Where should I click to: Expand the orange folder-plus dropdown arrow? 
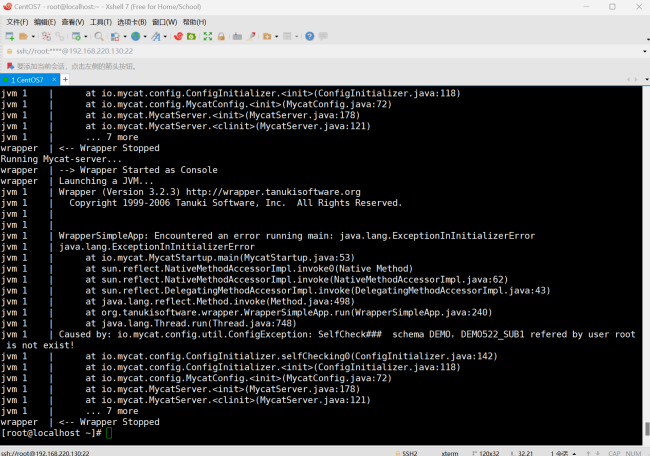(276, 36)
